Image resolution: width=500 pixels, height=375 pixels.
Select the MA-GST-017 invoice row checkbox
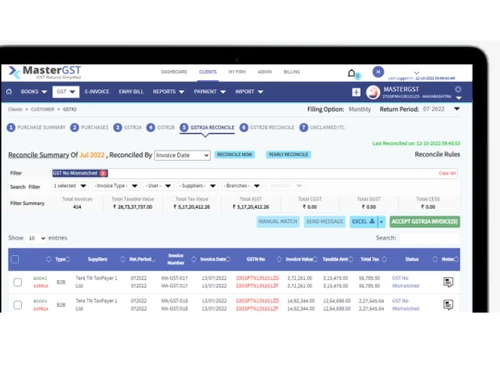pos(18,282)
